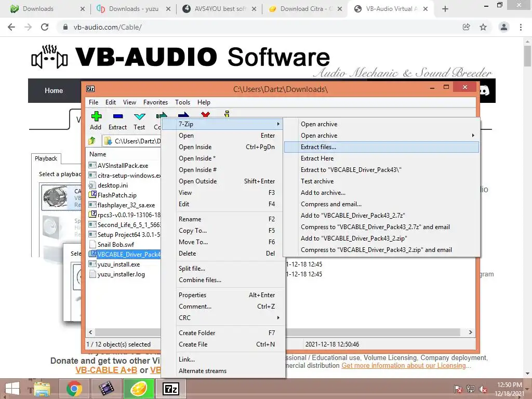The width and height of the screenshot is (532, 399).
Task: Choose Delete from the context menu
Action: tap(222, 254)
